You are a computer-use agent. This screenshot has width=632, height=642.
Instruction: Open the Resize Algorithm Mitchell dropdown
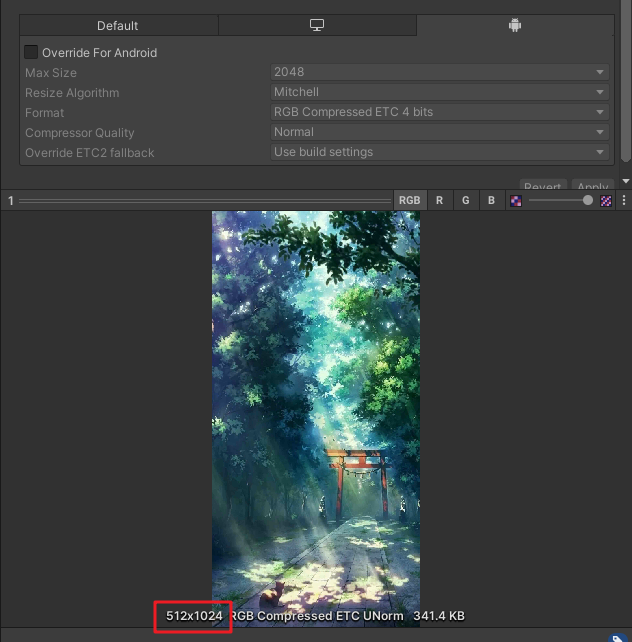click(x=440, y=92)
